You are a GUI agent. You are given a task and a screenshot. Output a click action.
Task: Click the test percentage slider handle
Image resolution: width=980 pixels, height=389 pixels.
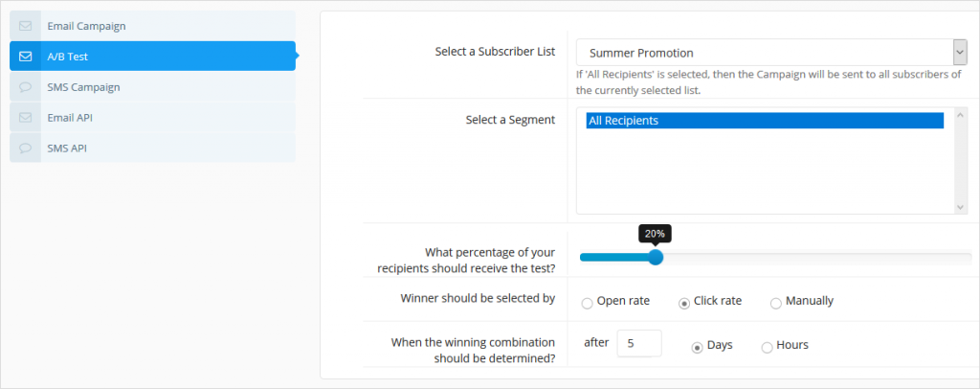pyautogui.click(x=655, y=257)
